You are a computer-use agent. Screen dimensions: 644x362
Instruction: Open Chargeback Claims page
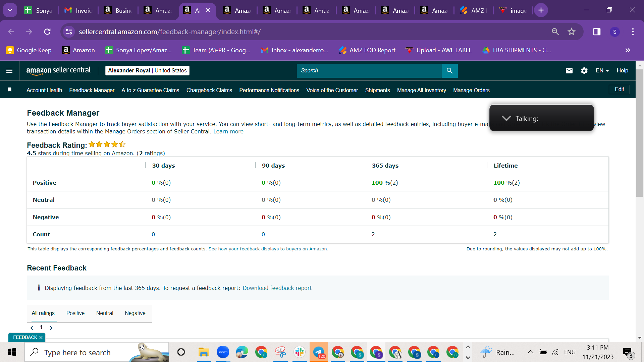(x=209, y=90)
